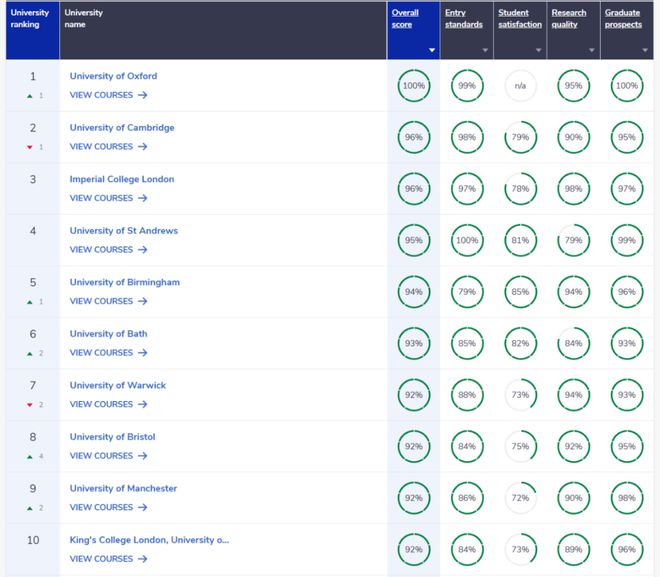Click the arrow icon beside Oxford's View Courses
The image size is (660, 577).
click(143, 95)
